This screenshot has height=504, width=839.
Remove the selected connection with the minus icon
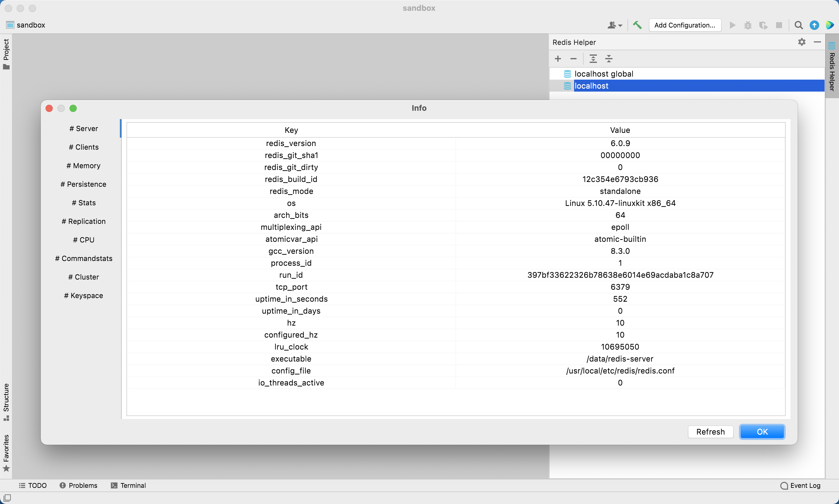573,59
